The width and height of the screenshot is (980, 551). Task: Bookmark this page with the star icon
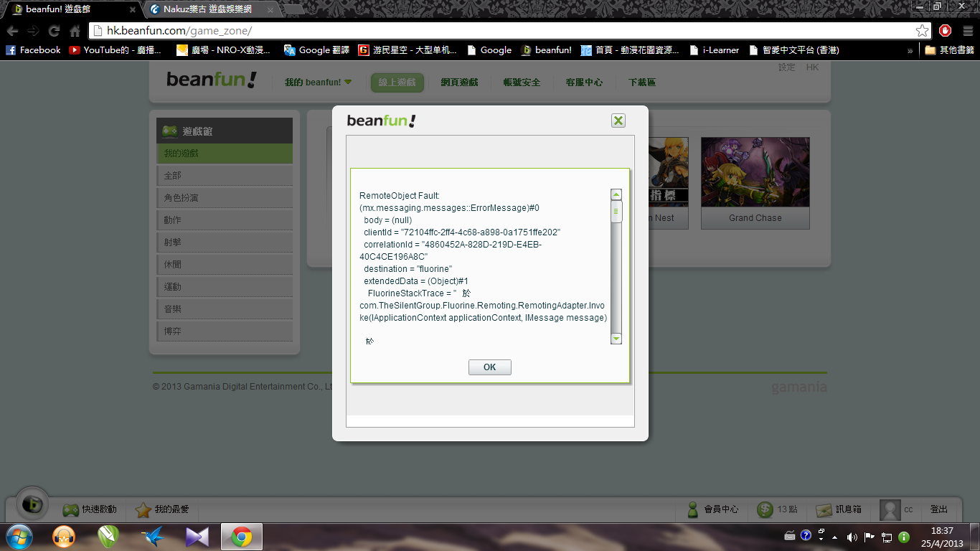tap(922, 31)
